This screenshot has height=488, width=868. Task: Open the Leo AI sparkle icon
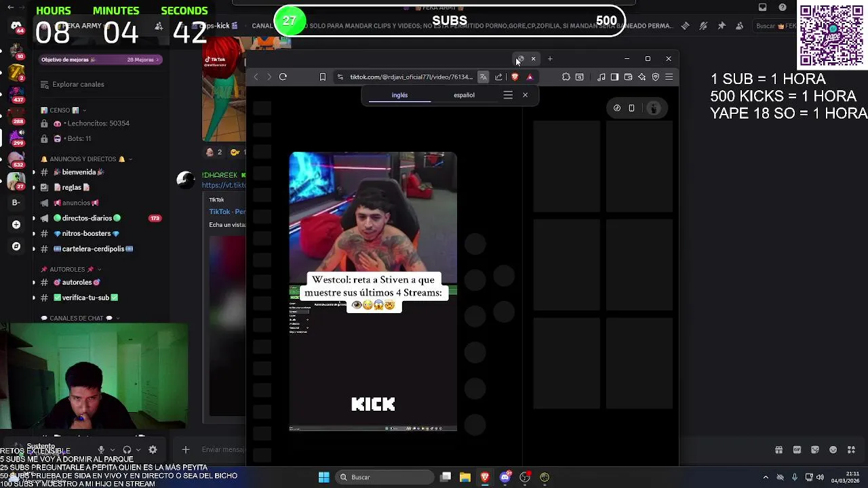click(642, 77)
